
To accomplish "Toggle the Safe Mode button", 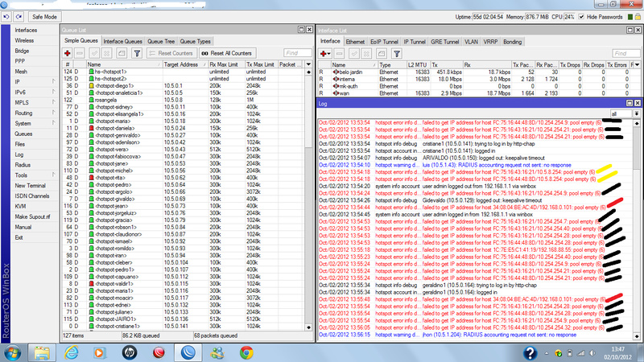I will pos(43,16).
